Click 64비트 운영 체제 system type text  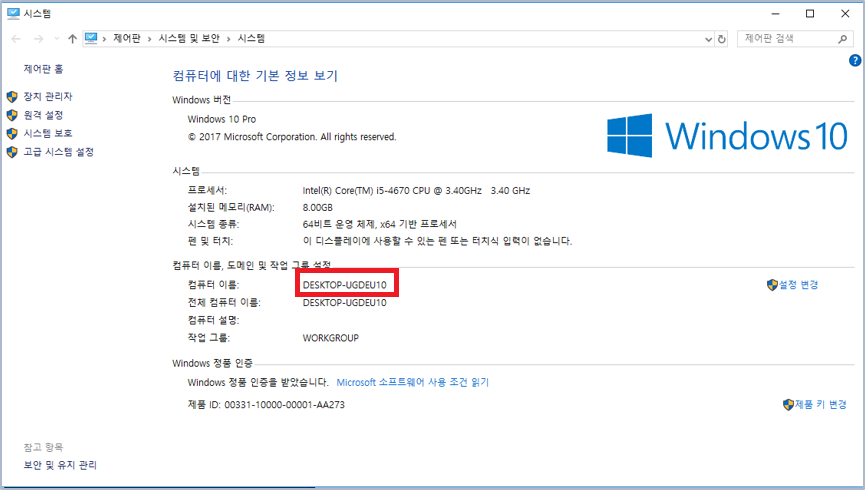pos(380,224)
